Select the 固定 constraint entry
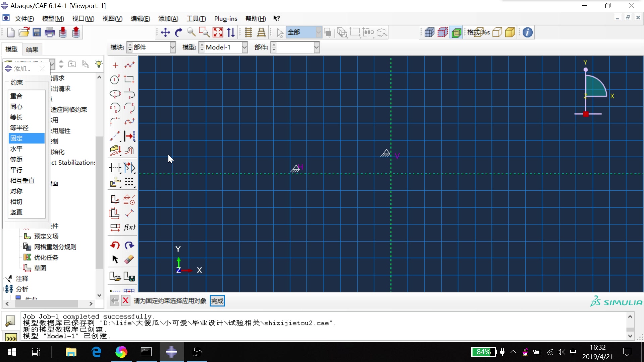 [x=26, y=138]
